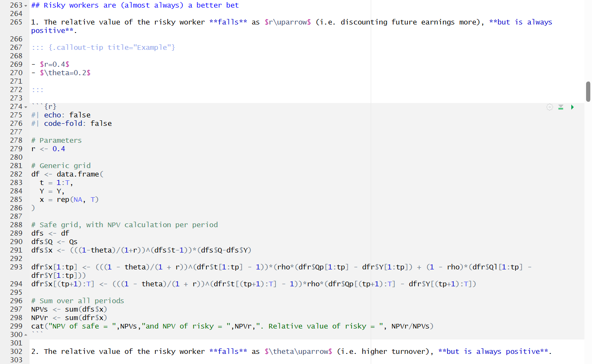This screenshot has width=592, height=364.
Task: Click the editor vertical scrollbar thumb
Action: [588, 92]
